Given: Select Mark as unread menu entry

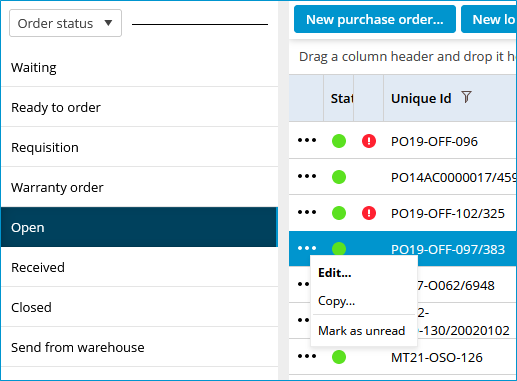Looking at the screenshot, I should [x=362, y=331].
